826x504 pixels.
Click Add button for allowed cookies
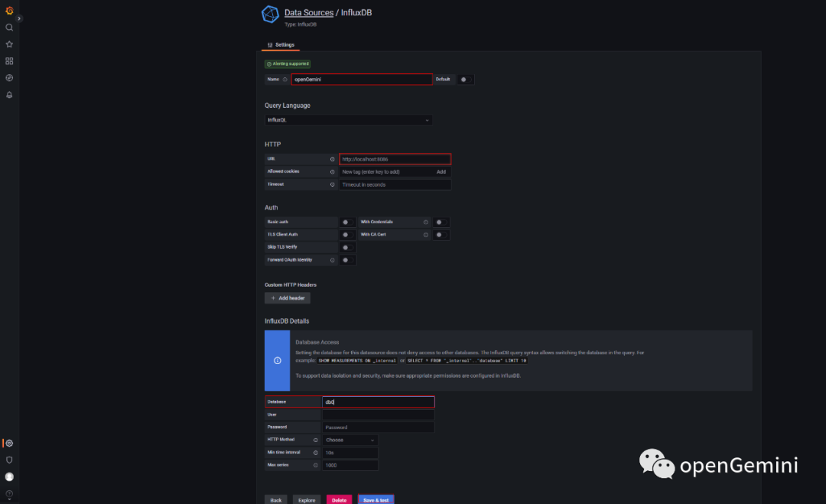click(441, 171)
